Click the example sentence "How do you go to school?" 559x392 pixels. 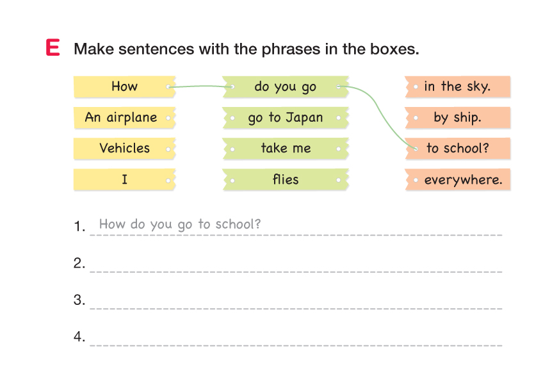click(x=180, y=224)
